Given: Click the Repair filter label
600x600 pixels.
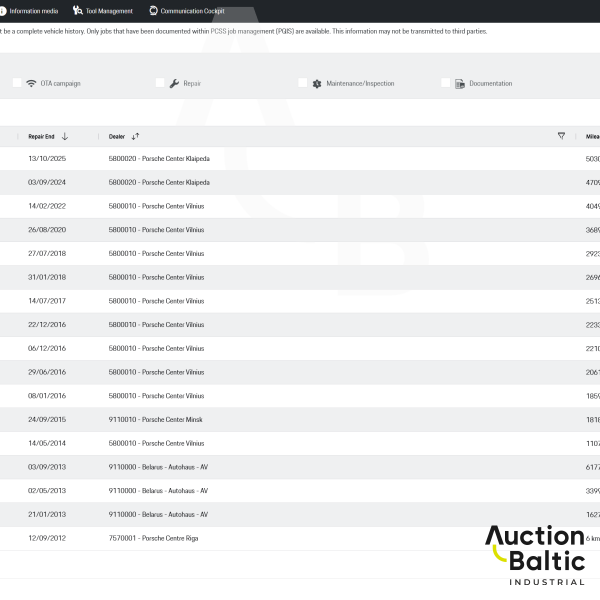Looking at the screenshot, I should click(192, 83).
